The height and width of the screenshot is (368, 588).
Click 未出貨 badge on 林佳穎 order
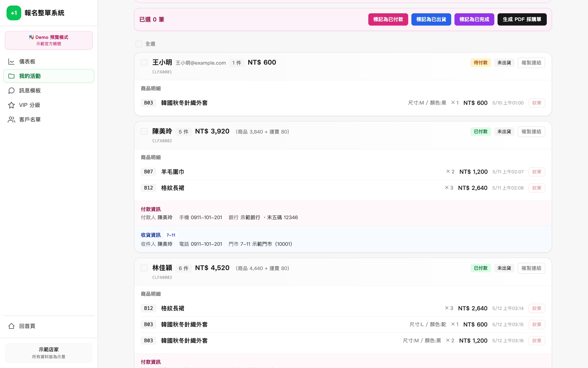(504, 268)
